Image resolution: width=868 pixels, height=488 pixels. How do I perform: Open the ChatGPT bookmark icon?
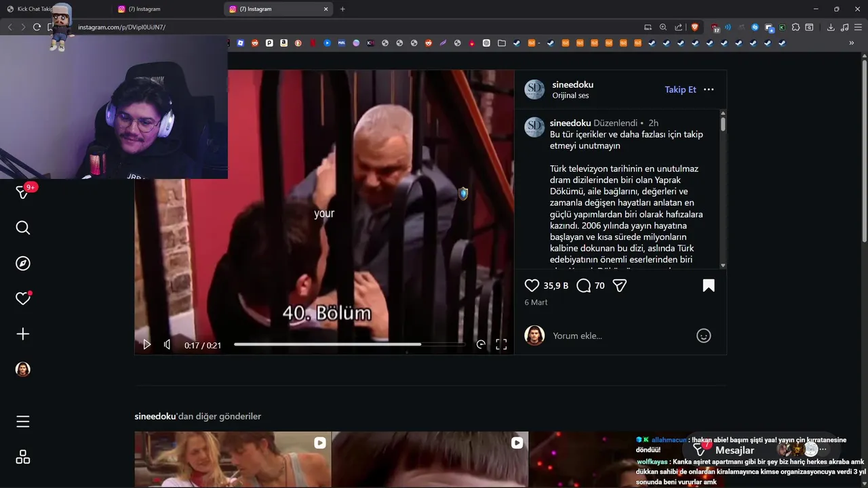point(486,43)
